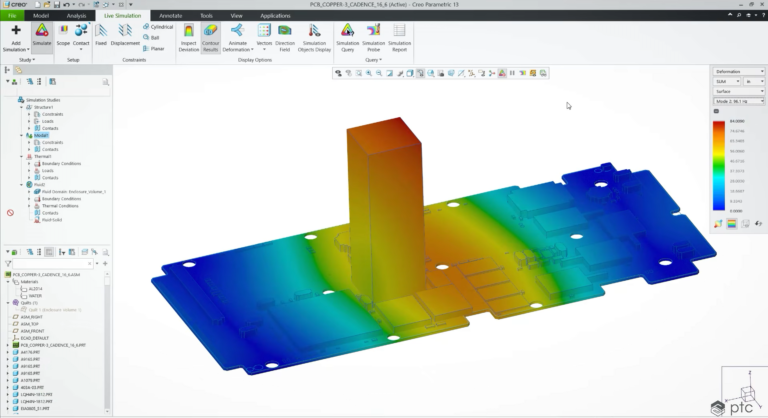The height and width of the screenshot is (418, 768).
Task: Activate the Simulation Query tool
Action: [347, 38]
